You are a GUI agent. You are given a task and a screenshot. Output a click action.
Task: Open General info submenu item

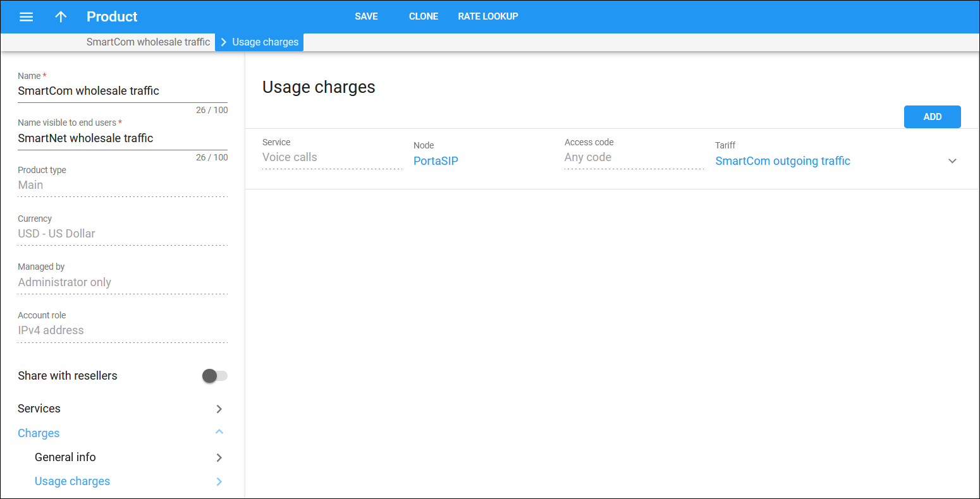pyautogui.click(x=65, y=457)
